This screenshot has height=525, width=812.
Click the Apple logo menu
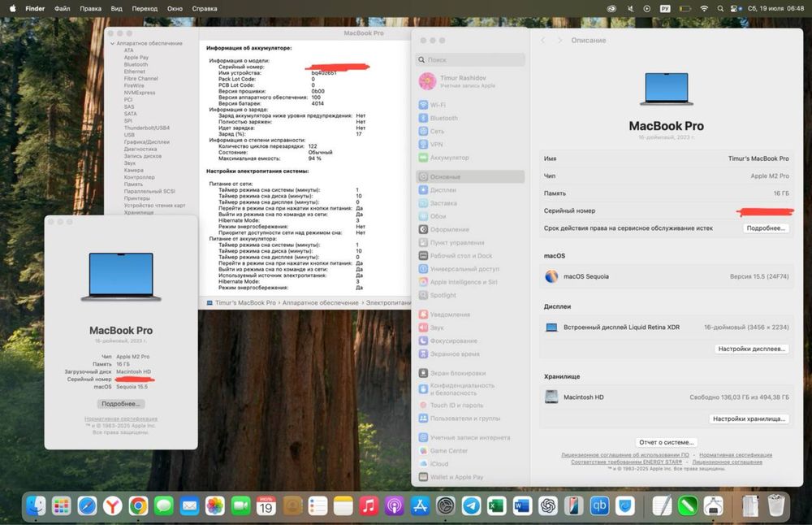pos(13,8)
